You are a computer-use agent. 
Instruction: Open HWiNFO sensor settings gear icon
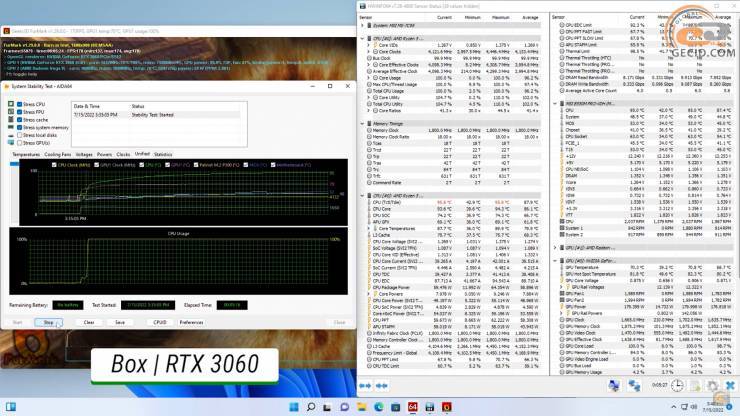713,386
